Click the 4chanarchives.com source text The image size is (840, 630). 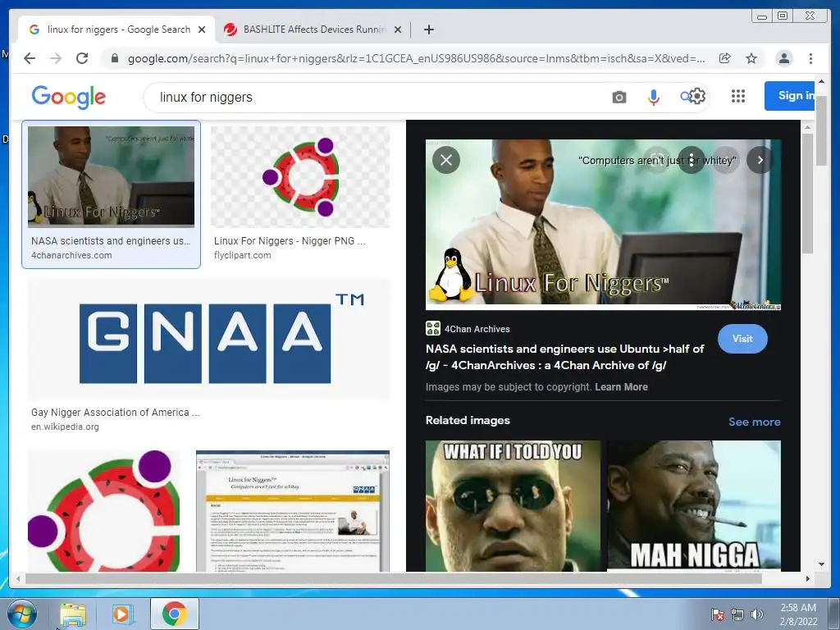tap(71, 256)
